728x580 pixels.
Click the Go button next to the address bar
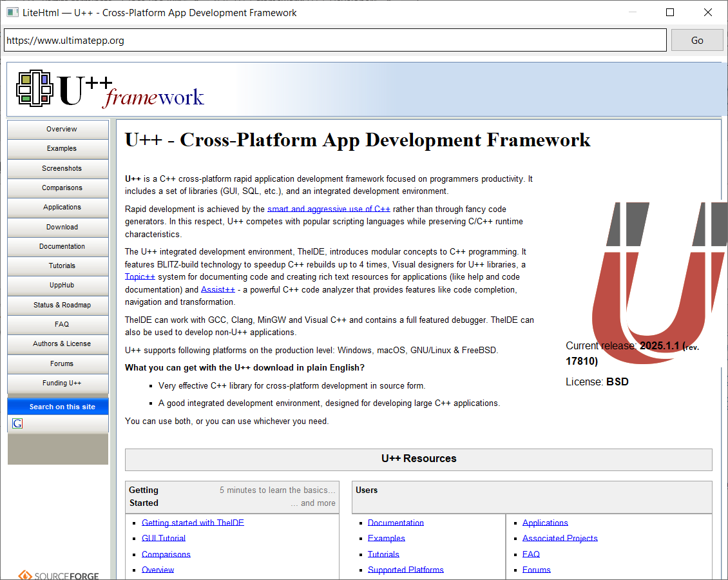click(697, 41)
